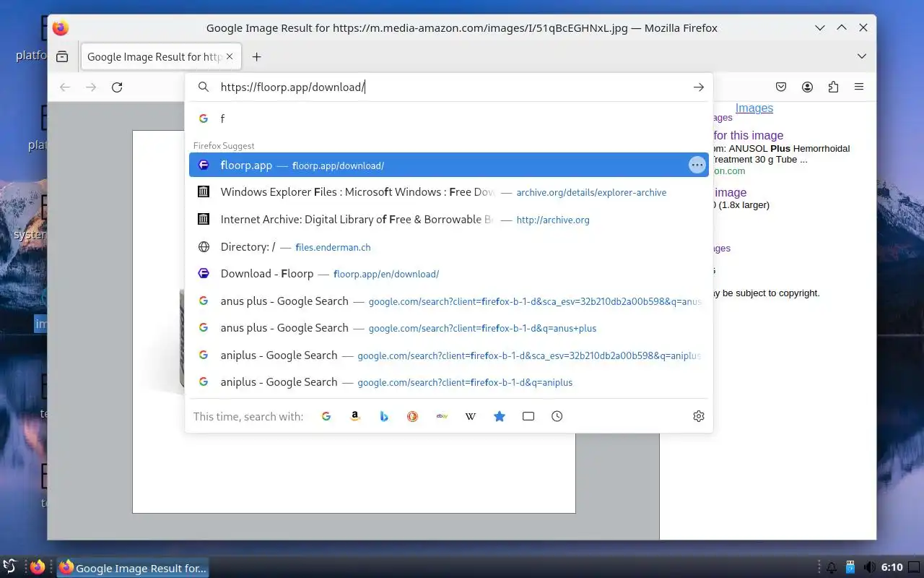
Task: Search this time with Bing icon
Action: [384, 416]
